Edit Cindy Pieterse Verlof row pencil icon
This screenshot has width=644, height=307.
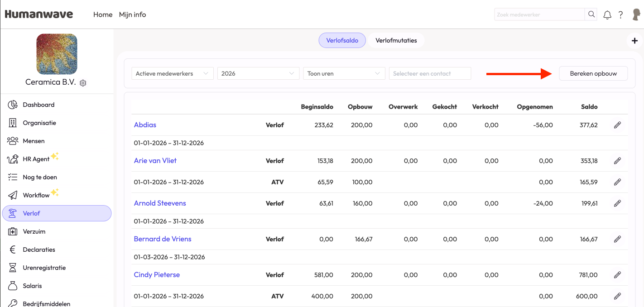pyautogui.click(x=617, y=275)
